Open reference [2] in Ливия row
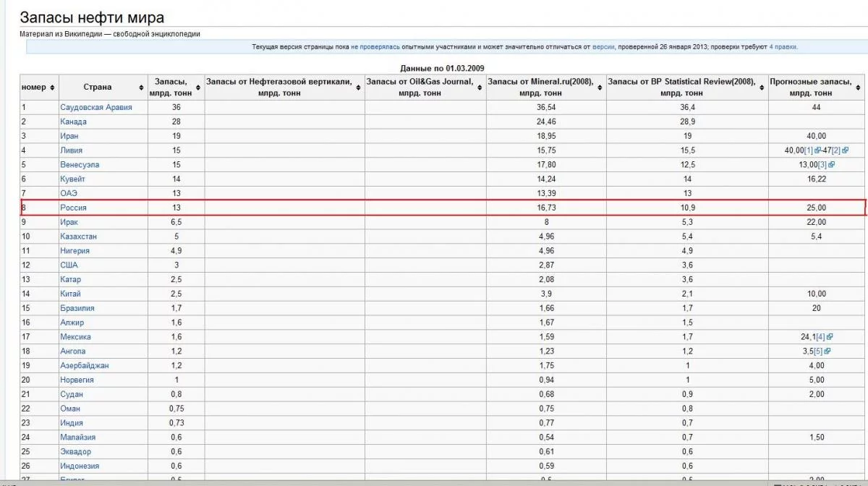 (x=835, y=150)
